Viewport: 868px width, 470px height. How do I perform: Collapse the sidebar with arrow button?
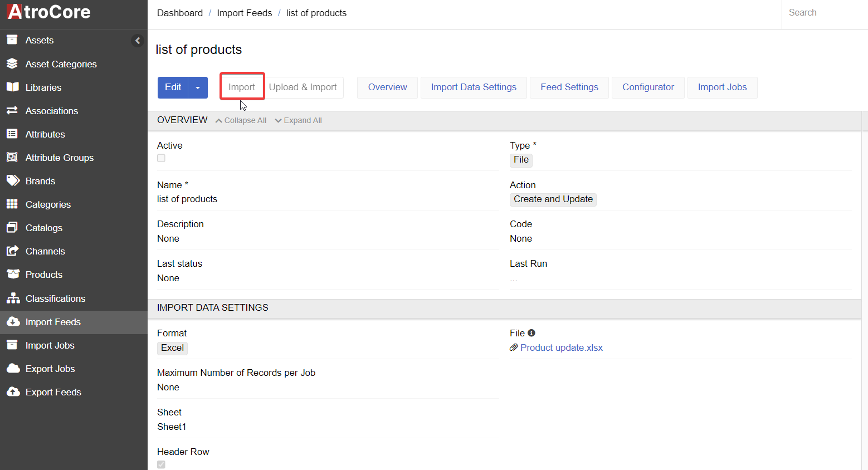[138, 41]
